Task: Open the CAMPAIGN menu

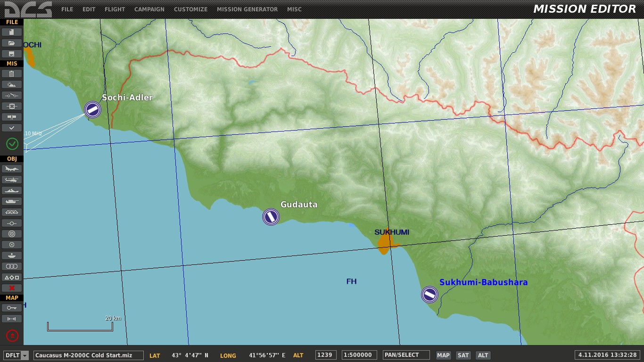Action: 149,9
